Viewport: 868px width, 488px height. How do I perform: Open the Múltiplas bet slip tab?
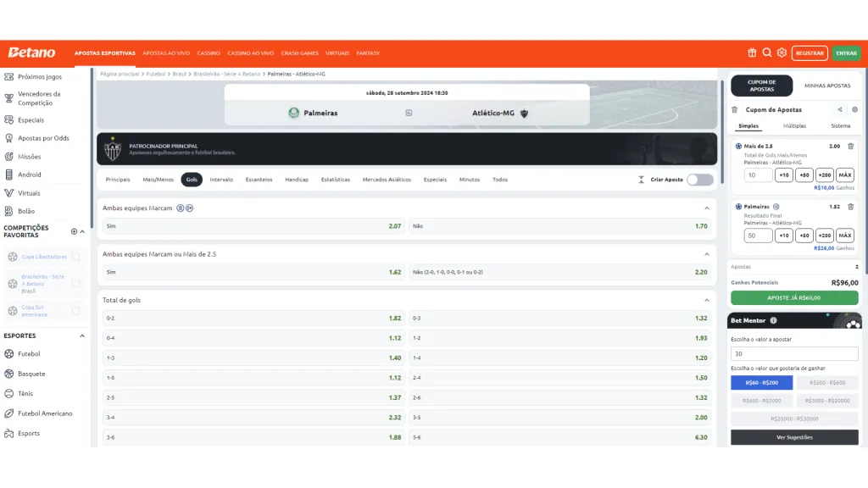794,126
